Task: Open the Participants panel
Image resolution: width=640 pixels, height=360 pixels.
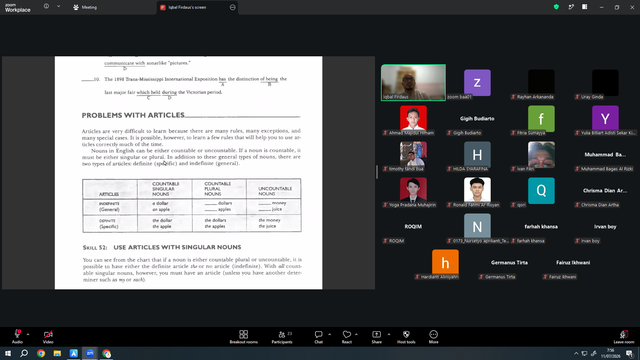Action: tap(282, 336)
